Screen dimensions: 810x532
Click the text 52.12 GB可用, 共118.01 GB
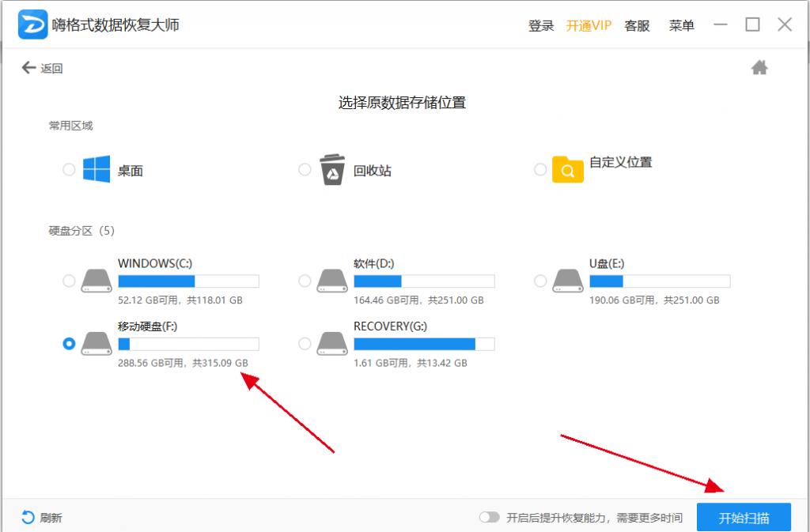pyautogui.click(x=180, y=300)
